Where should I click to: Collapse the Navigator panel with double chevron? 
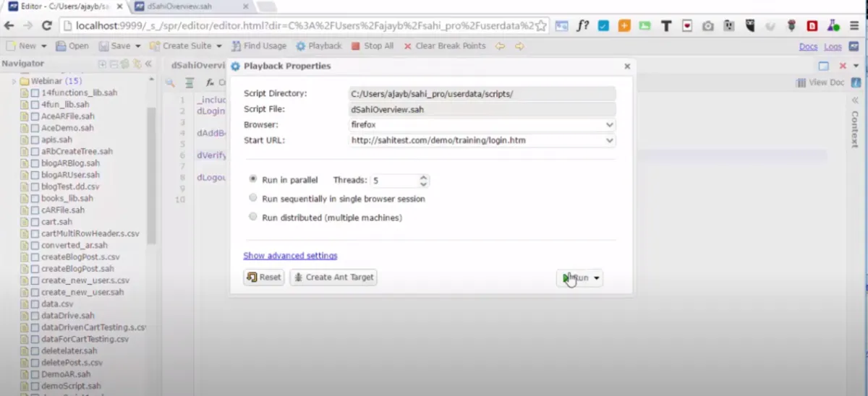pyautogui.click(x=149, y=64)
